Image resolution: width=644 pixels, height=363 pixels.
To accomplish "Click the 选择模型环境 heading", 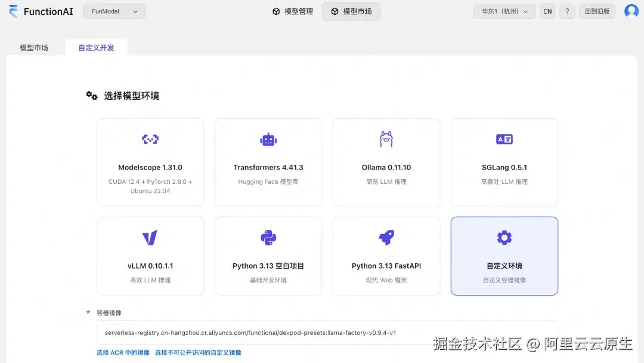I will 131,96.
